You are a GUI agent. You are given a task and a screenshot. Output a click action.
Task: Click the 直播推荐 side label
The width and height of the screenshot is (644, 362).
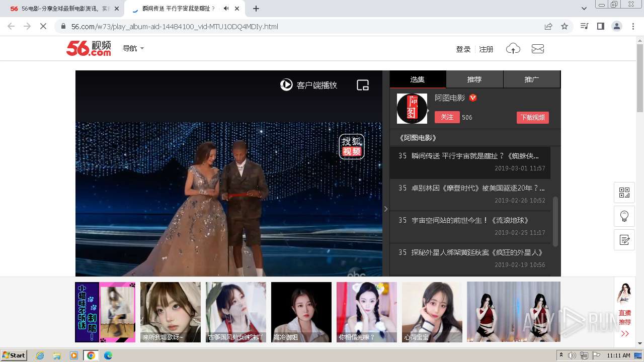[625, 317]
